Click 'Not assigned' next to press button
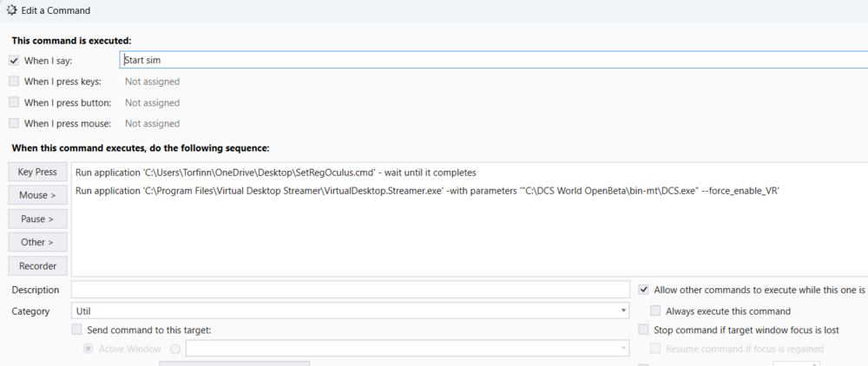Screen dimensions: 868x366 pos(152,103)
